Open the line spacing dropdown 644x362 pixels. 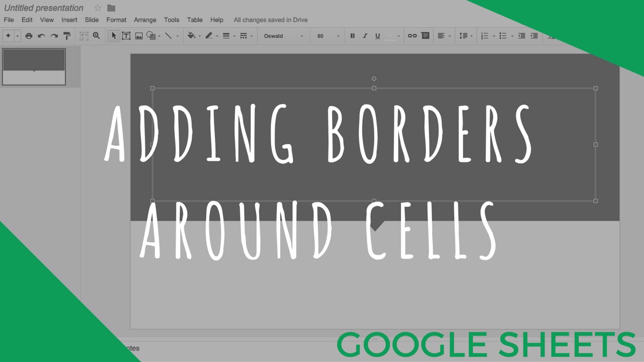[x=465, y=36]
